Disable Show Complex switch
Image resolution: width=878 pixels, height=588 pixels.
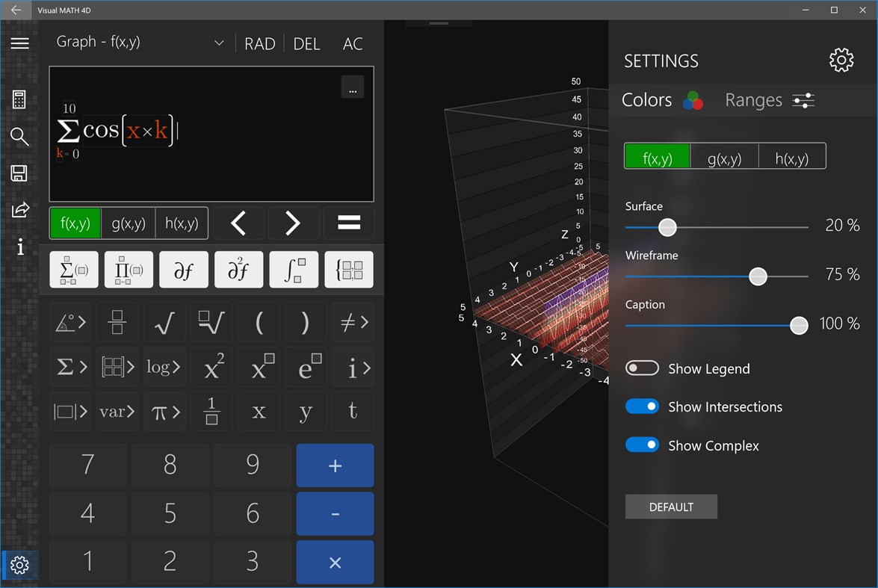click(642, 445)
